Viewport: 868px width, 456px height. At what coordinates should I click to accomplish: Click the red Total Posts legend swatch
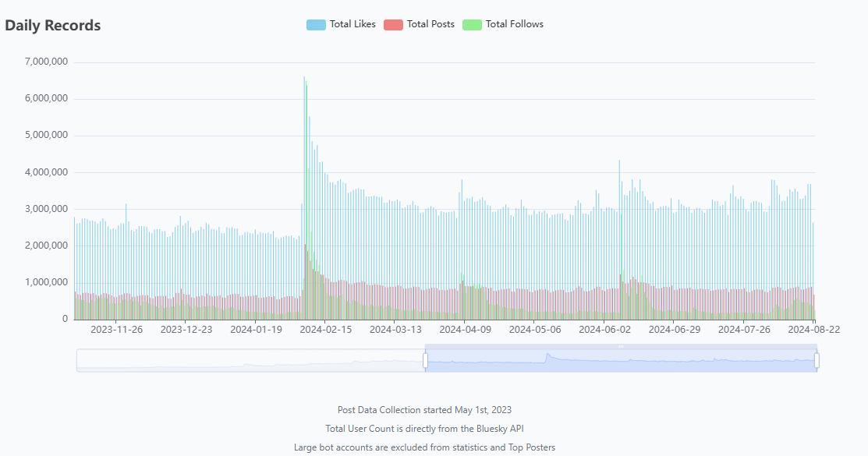click(x=393, y=24)
